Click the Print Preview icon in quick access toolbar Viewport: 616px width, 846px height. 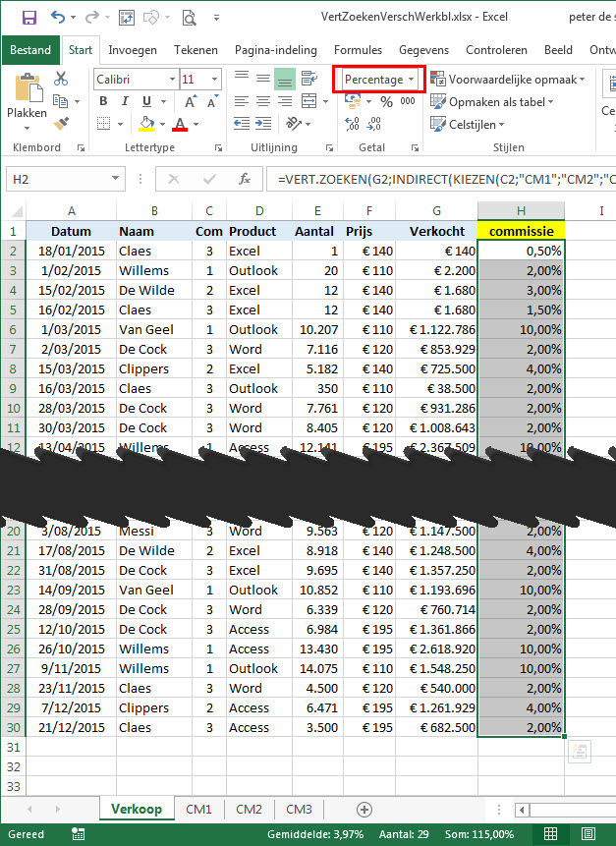tap(189, 18)
